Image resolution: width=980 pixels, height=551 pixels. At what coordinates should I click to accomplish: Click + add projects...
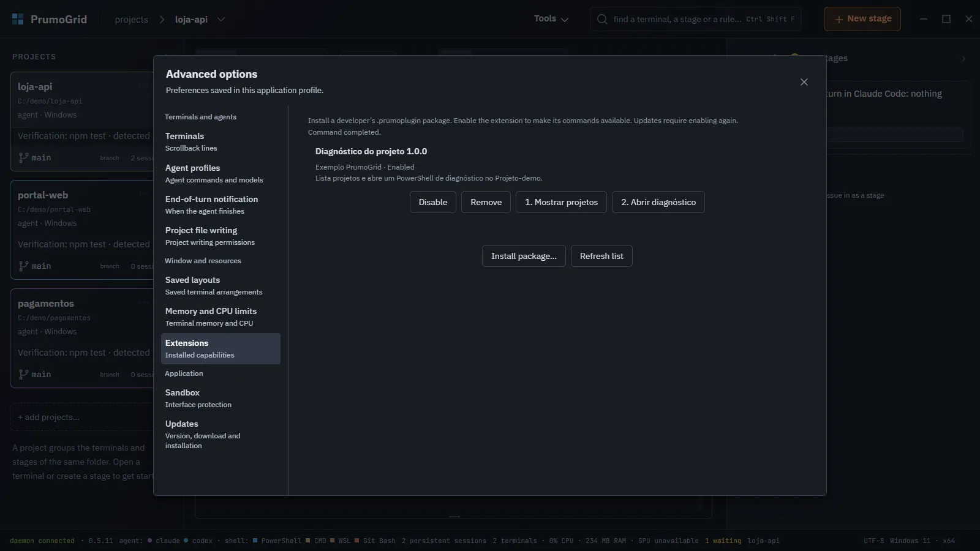[x=81, y=417]
